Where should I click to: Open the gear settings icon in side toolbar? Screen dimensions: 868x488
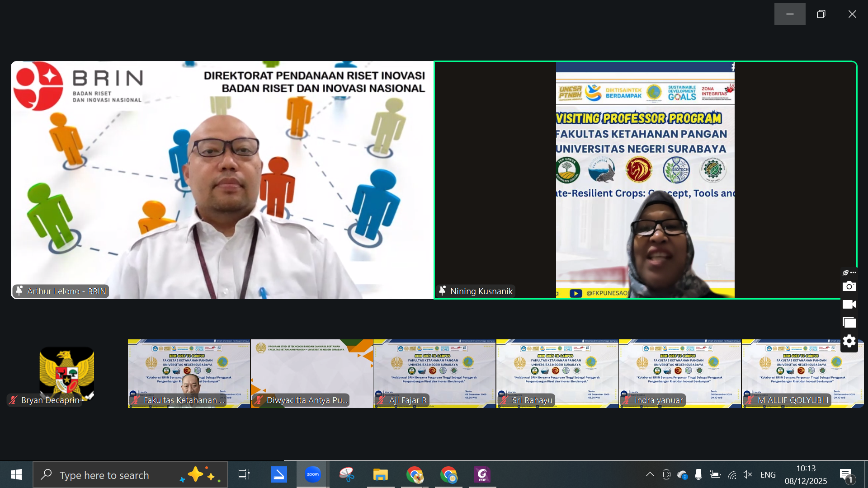pyautogui.click(x=849, y=341)
